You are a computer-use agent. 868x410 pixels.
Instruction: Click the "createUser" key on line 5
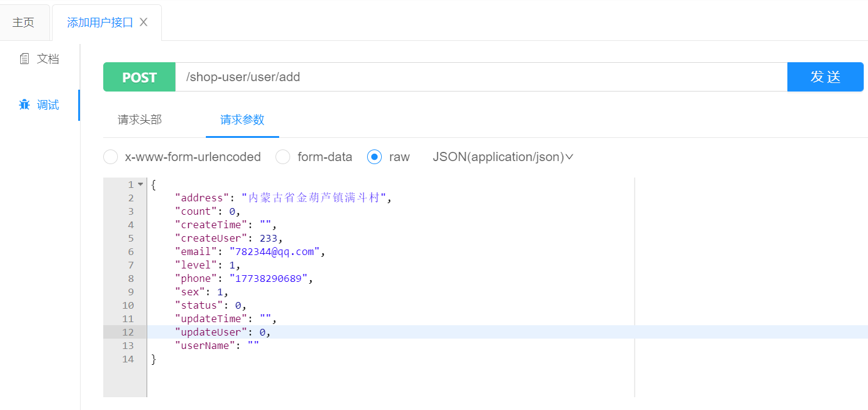pos(211,238)
